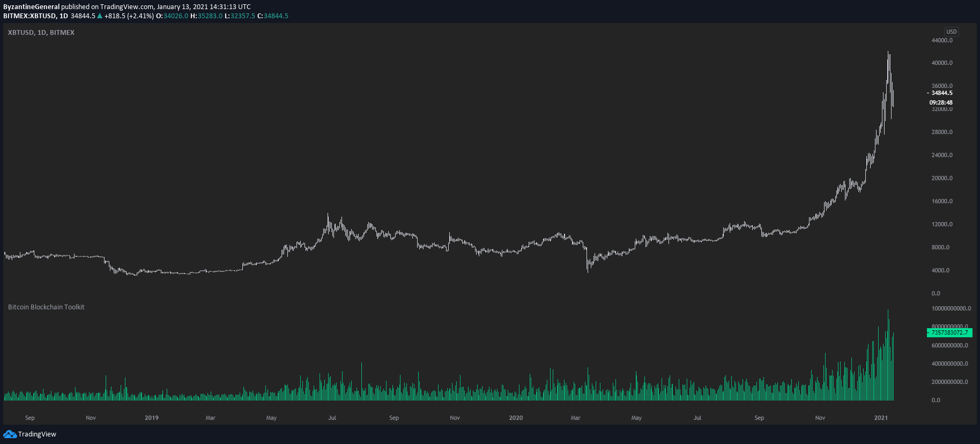Click the 6000000000.0 volume axis label

click(949, 345)
